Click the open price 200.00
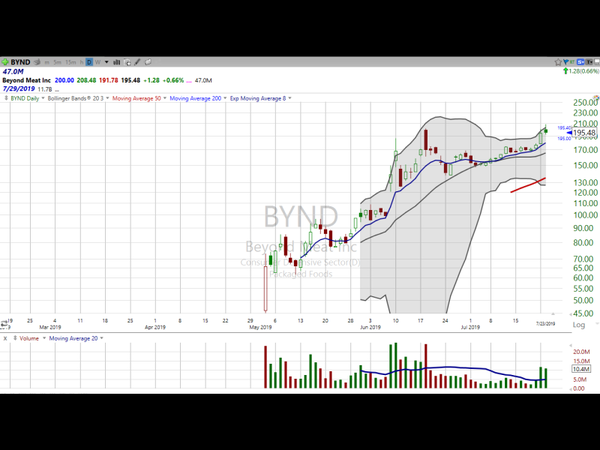Screen dimensions: 600x450 pyautogui.click(x=64, y=80)
